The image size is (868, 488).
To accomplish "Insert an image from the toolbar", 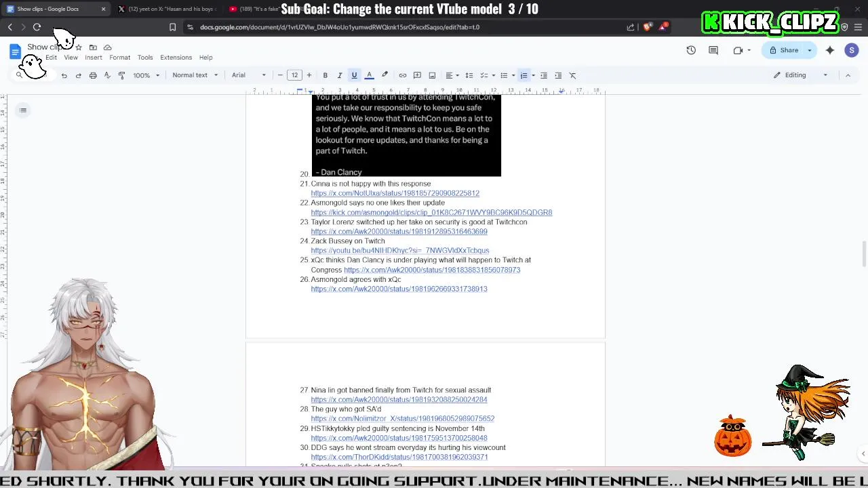I will [x=432, y=75].
